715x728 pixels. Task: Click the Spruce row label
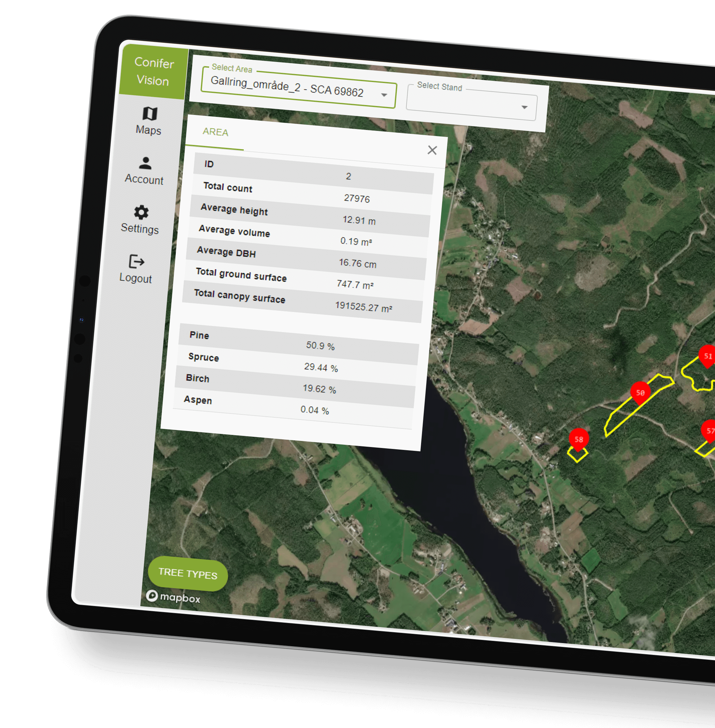point(204,357)
